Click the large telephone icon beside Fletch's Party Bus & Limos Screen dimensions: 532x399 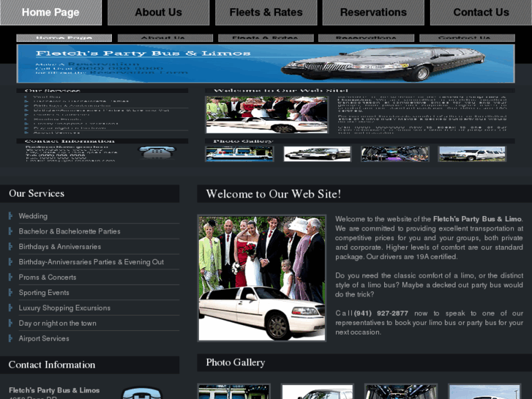point(142,393)
